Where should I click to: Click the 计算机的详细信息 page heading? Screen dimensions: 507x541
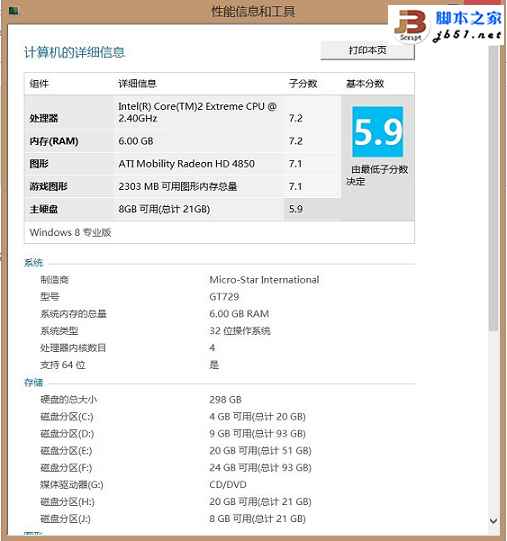74,52
